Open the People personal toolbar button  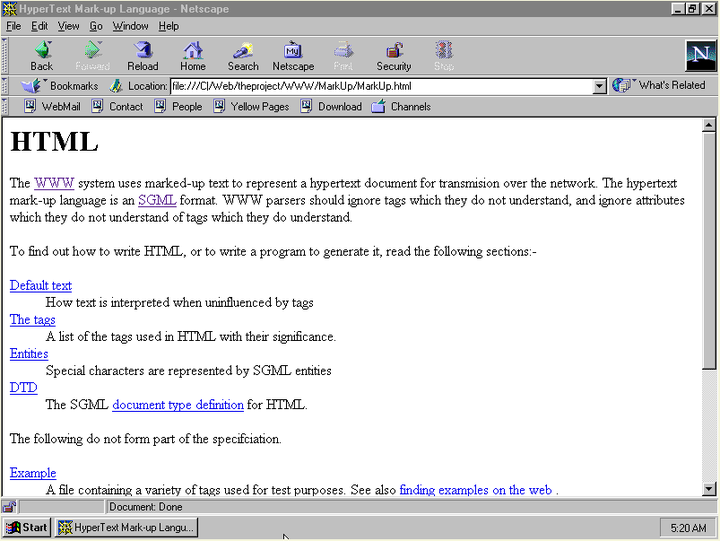point(178,107)
